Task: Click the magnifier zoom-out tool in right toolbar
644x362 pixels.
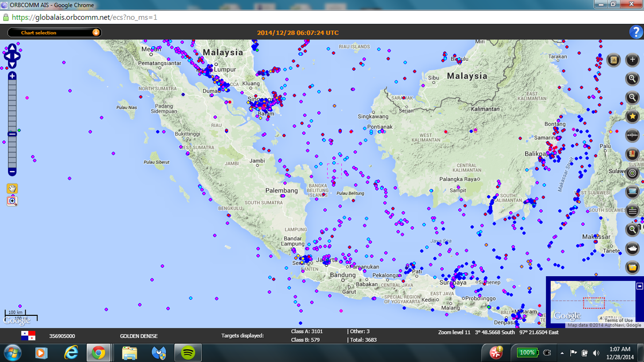Action: click(633, 98)
